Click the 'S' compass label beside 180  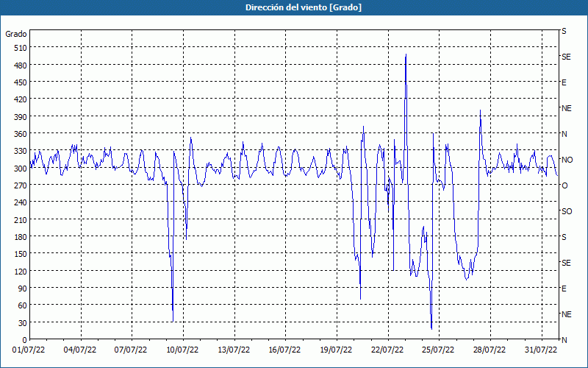(564, 237)
